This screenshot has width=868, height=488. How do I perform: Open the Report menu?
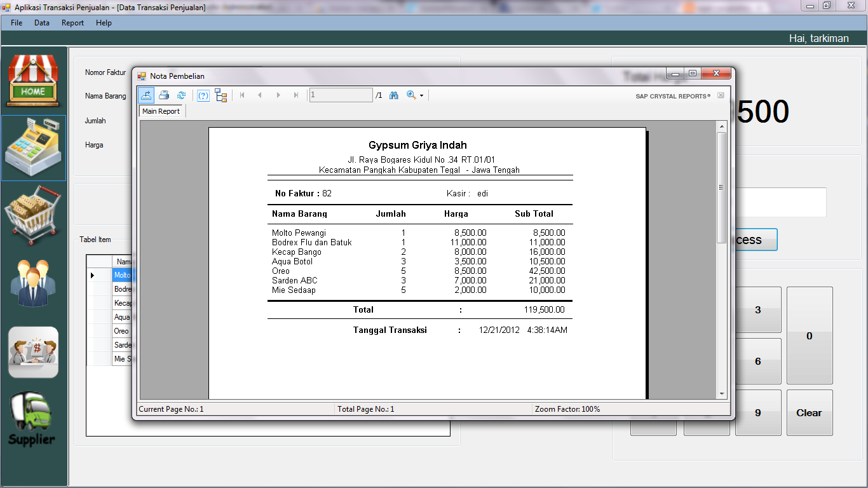(72, 23)
